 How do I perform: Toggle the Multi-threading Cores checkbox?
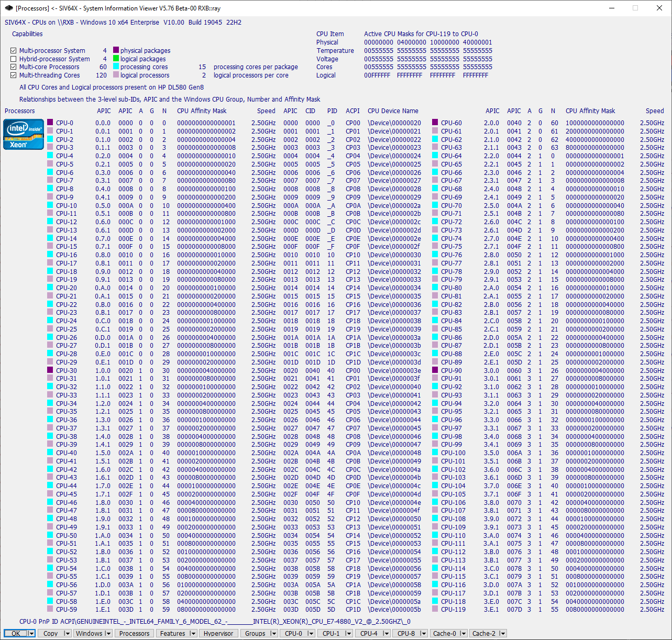(14, 75)
